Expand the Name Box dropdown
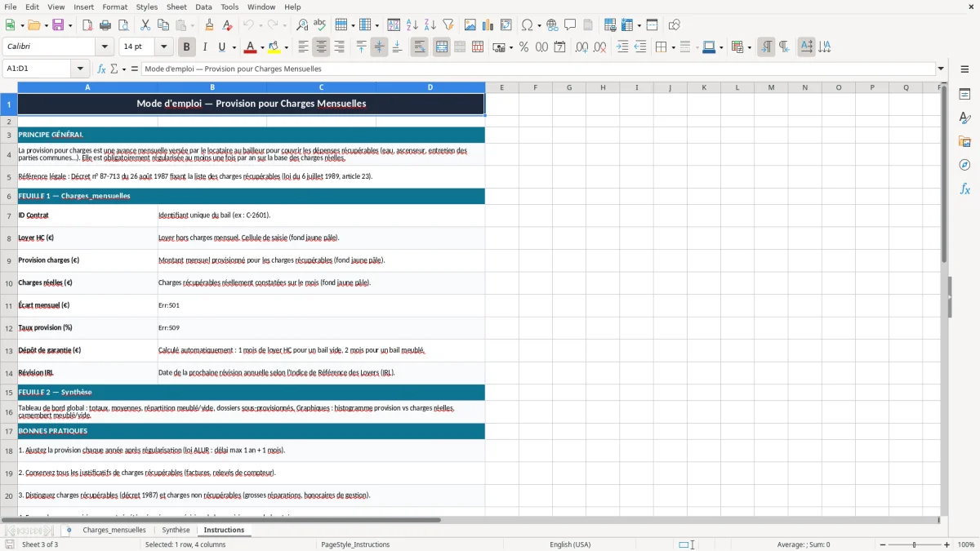The image size is (980, 551). [x=80, y=69]
